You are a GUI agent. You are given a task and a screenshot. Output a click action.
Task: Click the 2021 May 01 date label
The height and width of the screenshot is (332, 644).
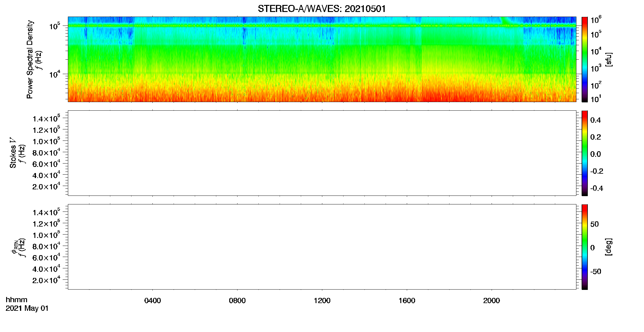[x=27, y=308]
